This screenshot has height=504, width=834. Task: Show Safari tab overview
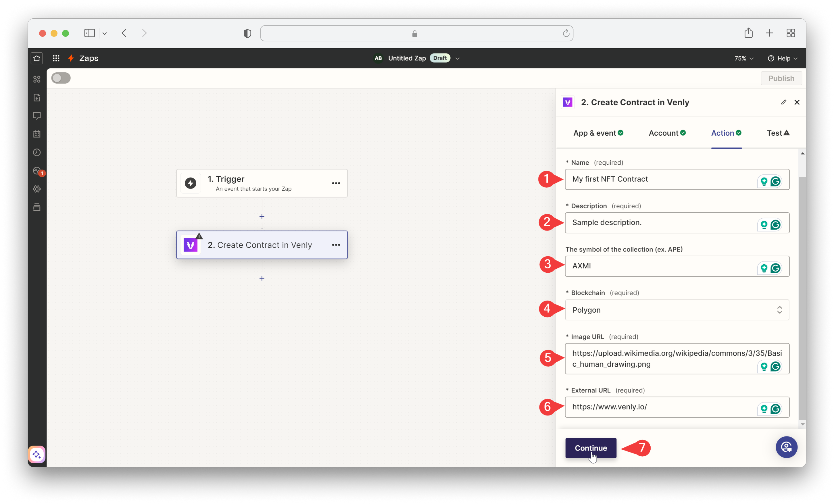(x=791, y=33)
